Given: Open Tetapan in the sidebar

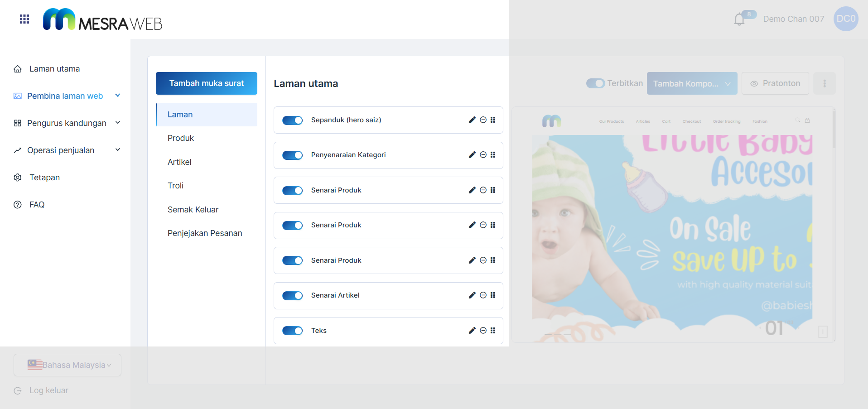Looking at the screenshot, I should (44, 178).
